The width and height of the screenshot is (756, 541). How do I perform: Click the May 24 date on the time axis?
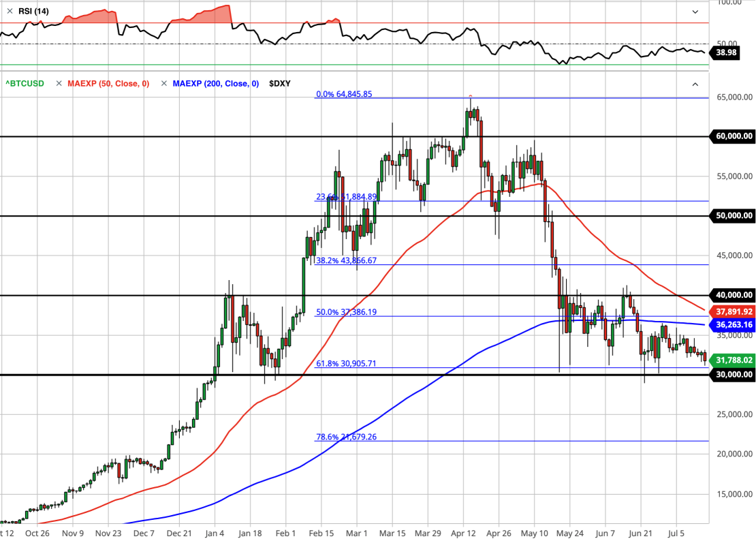coord(570,534)
